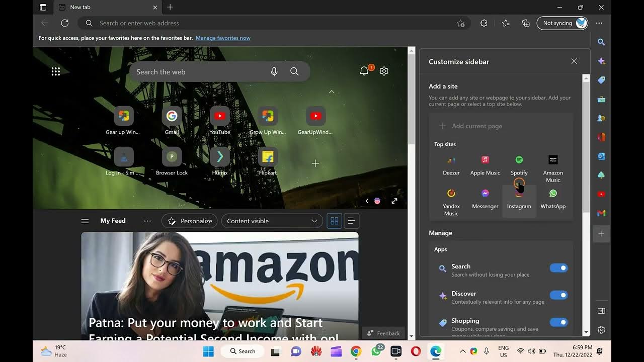Screen dimensions: 644x362
Task: Open the Tools briefcase icon in sidebar
Action: pos(601,99)
